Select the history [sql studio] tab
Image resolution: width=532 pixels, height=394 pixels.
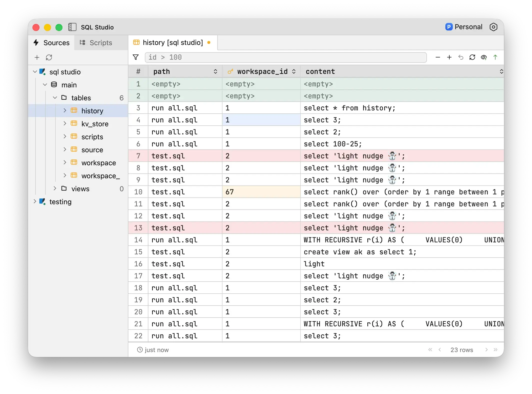(172, 43)
